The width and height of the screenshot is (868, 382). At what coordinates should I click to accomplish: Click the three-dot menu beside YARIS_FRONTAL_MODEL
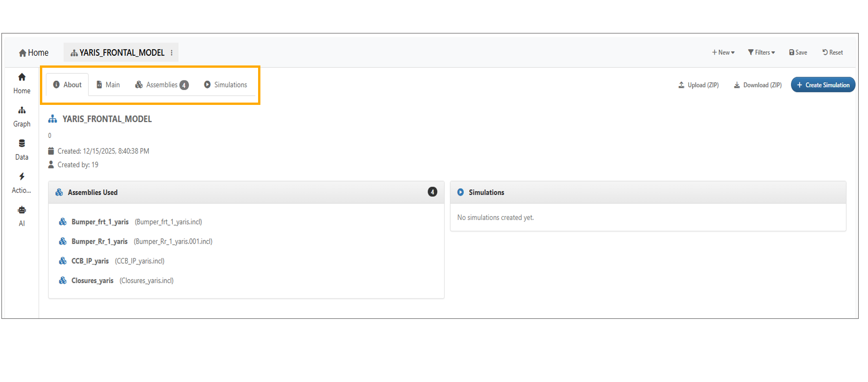click(172, 53)
